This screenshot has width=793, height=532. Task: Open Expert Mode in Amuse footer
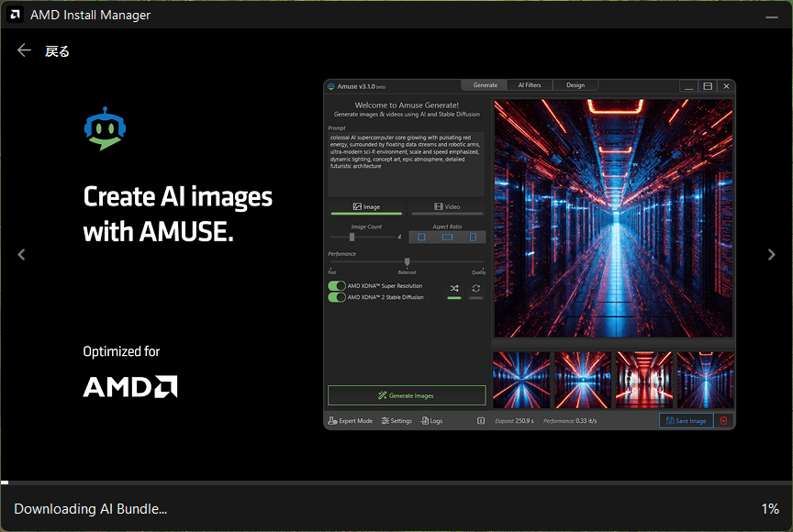pyautogui.click(x=351, y=421)
